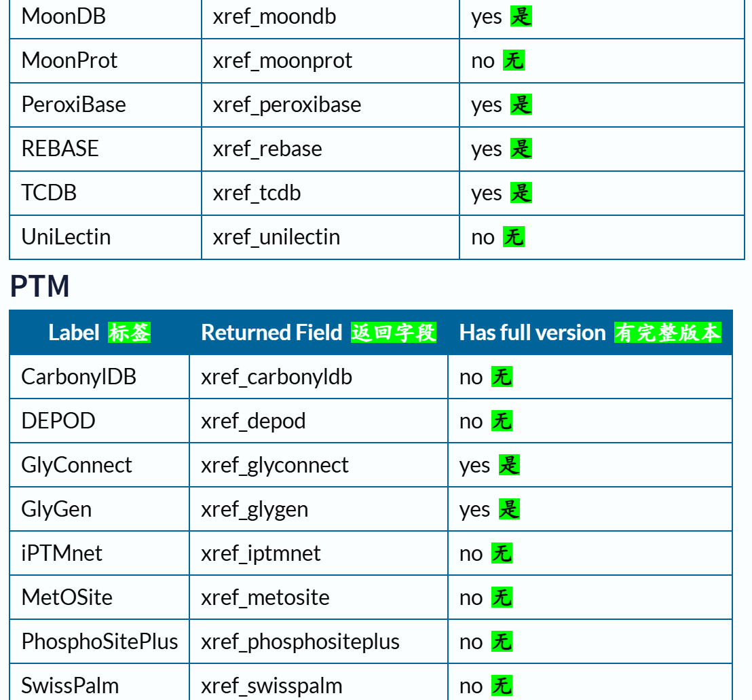Click the GlyConnect label cell
Image resolution: width=752 pixels, height=700 pixels.
pos(99,465)
